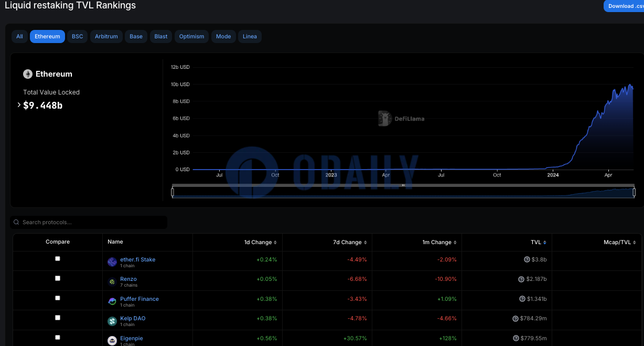Image resolution: width=644 pixels, height=346 pixels.
Task: Click the Name column header
Action: click(115, 242)
